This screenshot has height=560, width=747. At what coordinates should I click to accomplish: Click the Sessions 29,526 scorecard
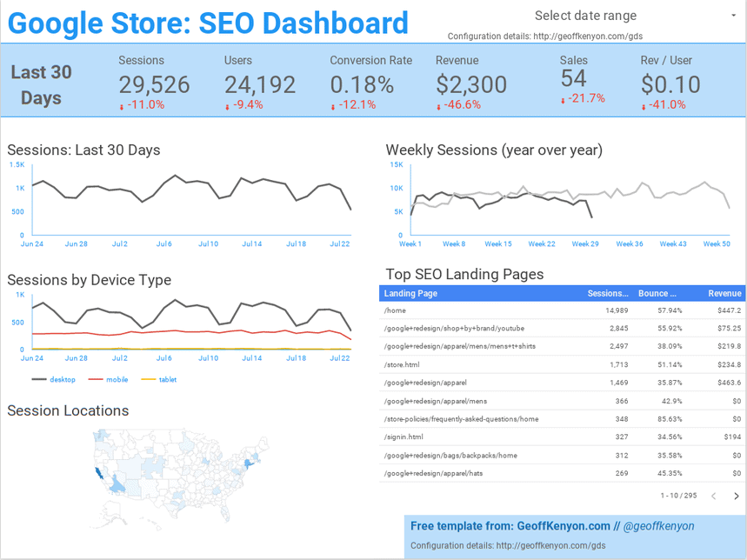154,84
